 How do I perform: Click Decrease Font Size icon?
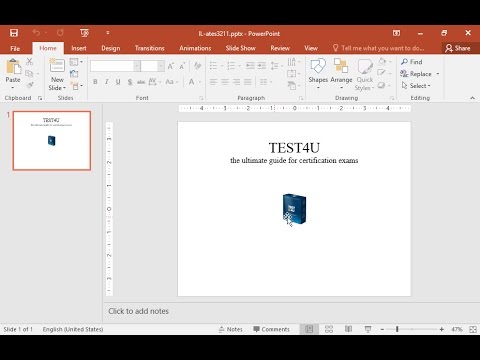pyautogui.click(x=182, y=66)
